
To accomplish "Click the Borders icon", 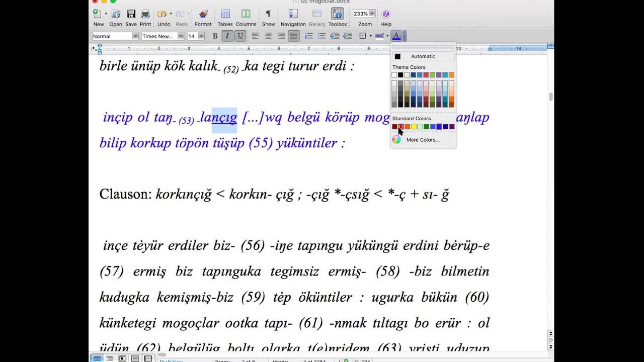I will [x=363, y=36].
